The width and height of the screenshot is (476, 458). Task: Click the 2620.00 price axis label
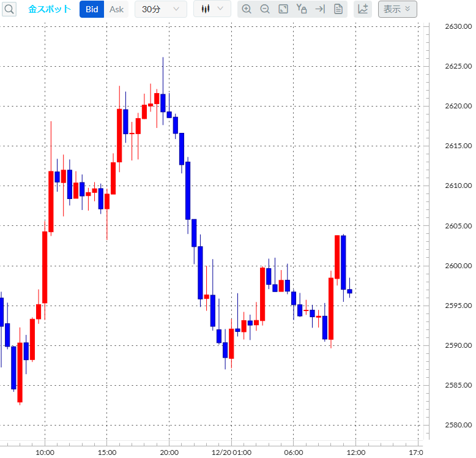tap(458, 106)
